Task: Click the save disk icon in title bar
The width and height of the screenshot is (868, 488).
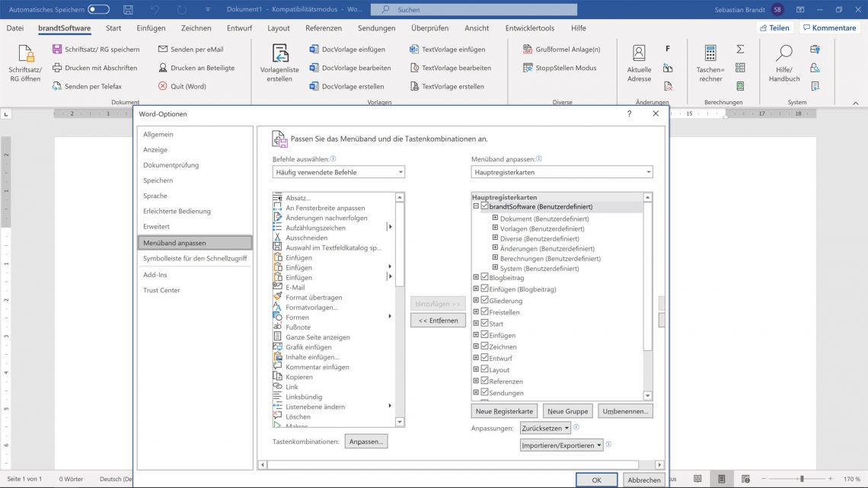Action: pos(128,9)
